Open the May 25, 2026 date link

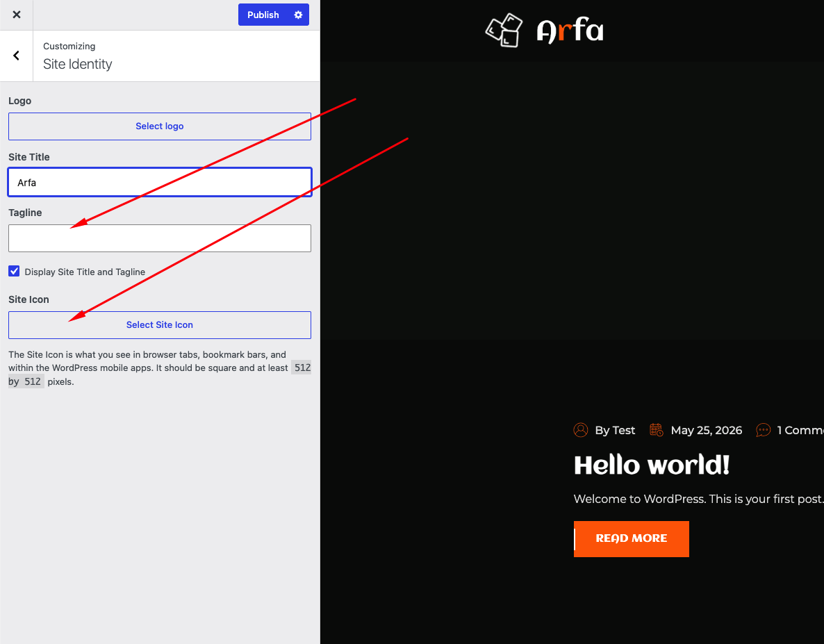(x=707, y=430)
